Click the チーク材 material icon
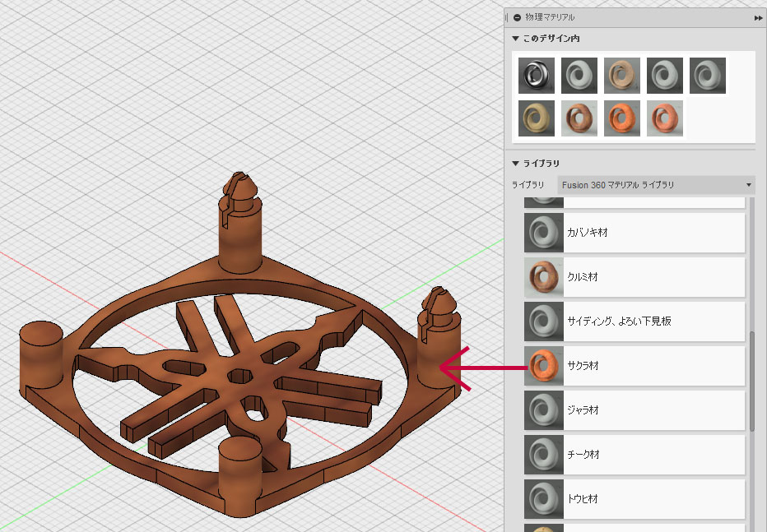The image size is (767, 532). pos(543,455)
